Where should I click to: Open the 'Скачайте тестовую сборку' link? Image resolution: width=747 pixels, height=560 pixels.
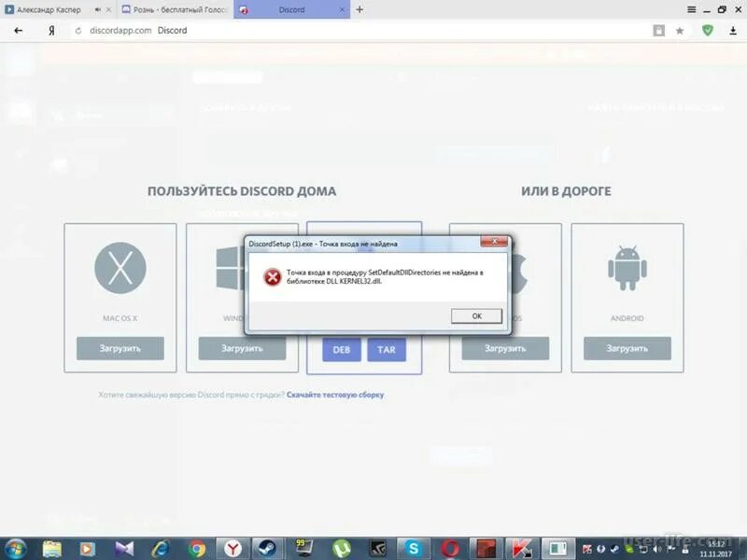[x=335, y=395]
